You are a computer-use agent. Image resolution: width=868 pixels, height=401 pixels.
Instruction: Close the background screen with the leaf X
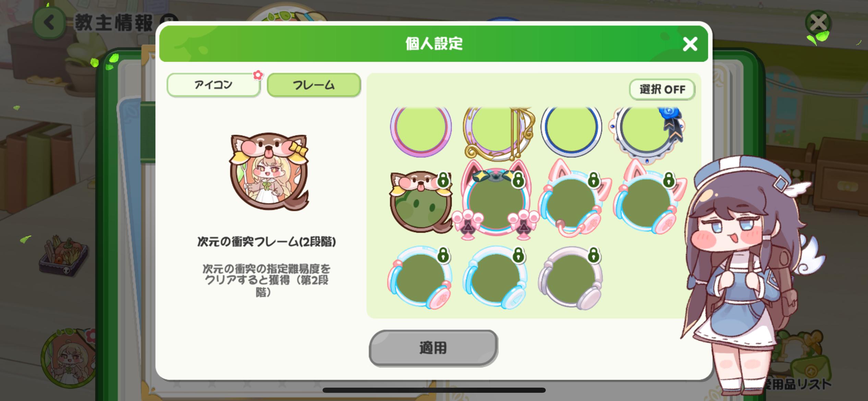(x=819, y=23)
